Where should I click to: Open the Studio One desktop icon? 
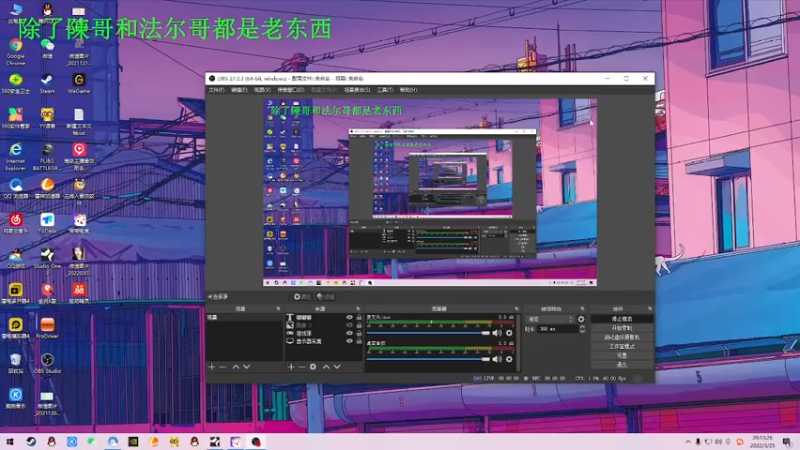pos(47,260)
